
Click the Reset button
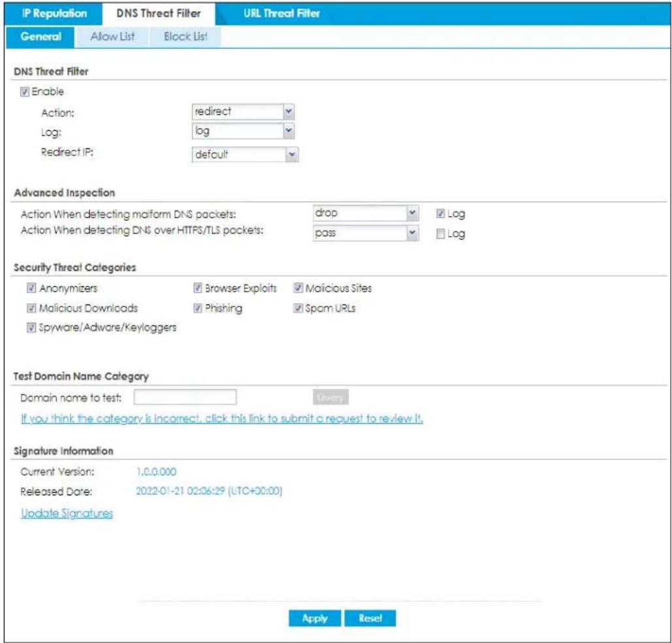[x=370, y=618]
